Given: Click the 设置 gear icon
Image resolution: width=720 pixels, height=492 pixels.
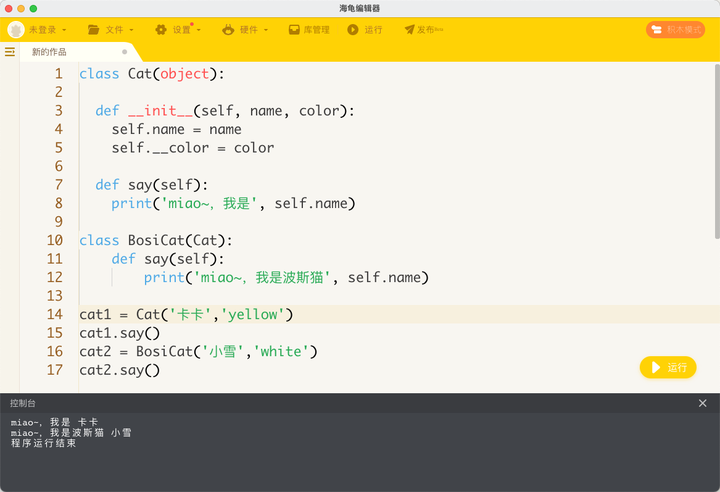Looking at the screenshot, I should [161, 30].
